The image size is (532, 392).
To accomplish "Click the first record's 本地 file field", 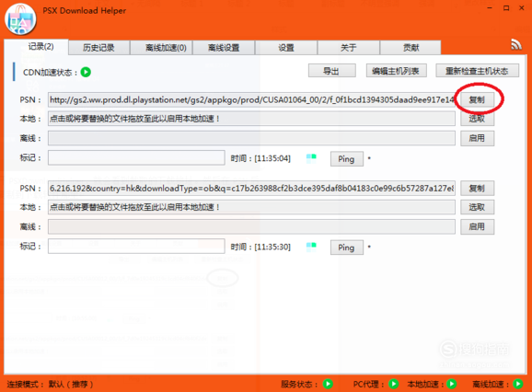I will pyautogui.click(x=251, y=119).
